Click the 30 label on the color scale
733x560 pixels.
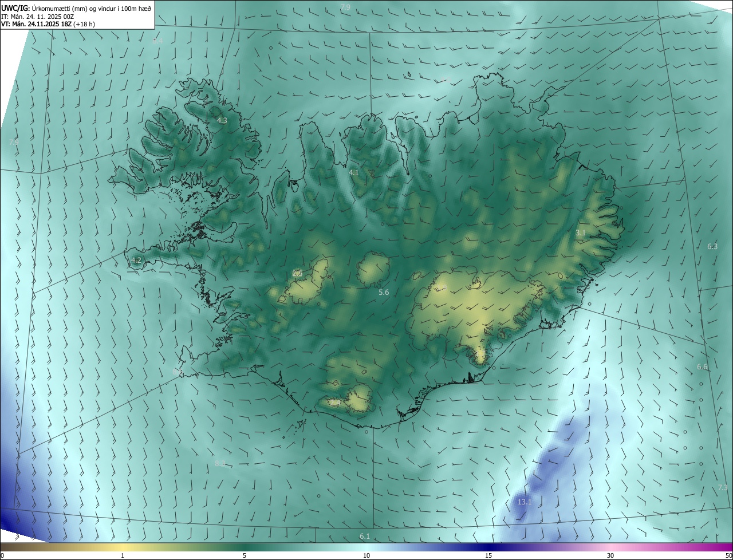click(x=610, y=555)
